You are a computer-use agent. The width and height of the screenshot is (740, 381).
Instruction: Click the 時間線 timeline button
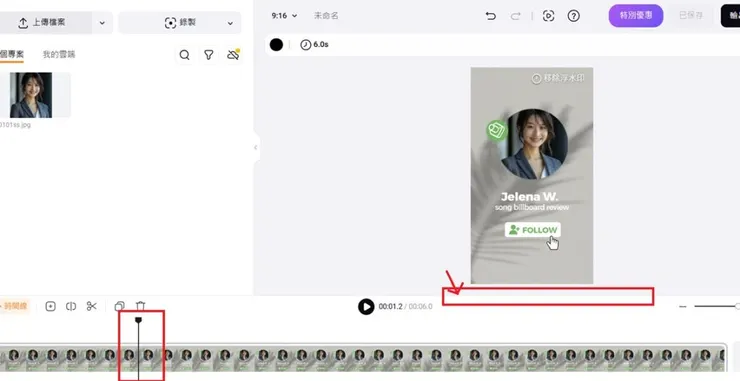[x=15, y=306]
